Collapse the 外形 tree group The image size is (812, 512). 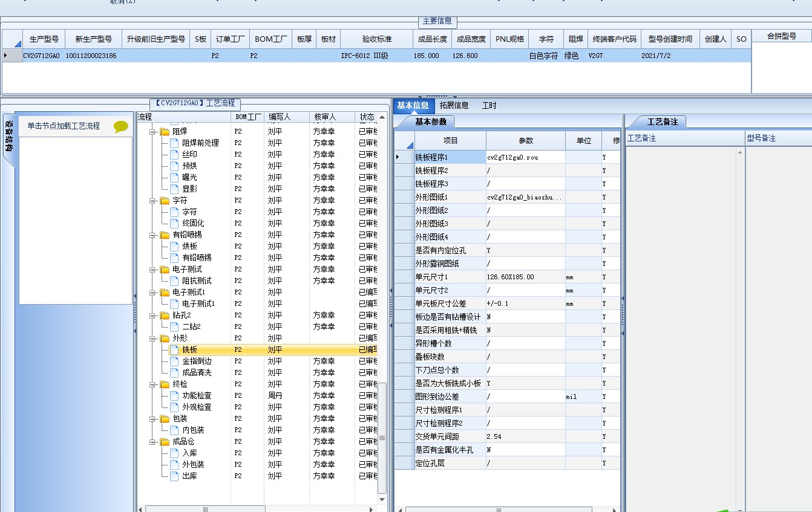point(153,338)
